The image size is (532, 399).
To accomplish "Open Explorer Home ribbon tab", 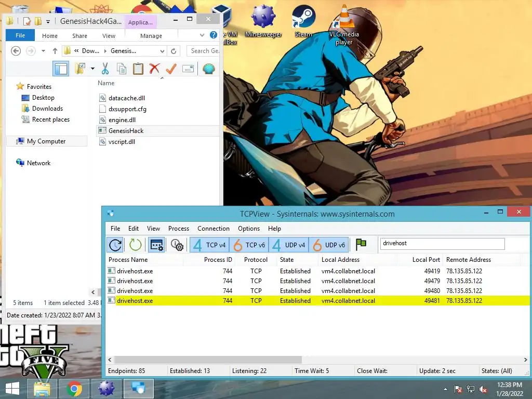I will point(49,36).
